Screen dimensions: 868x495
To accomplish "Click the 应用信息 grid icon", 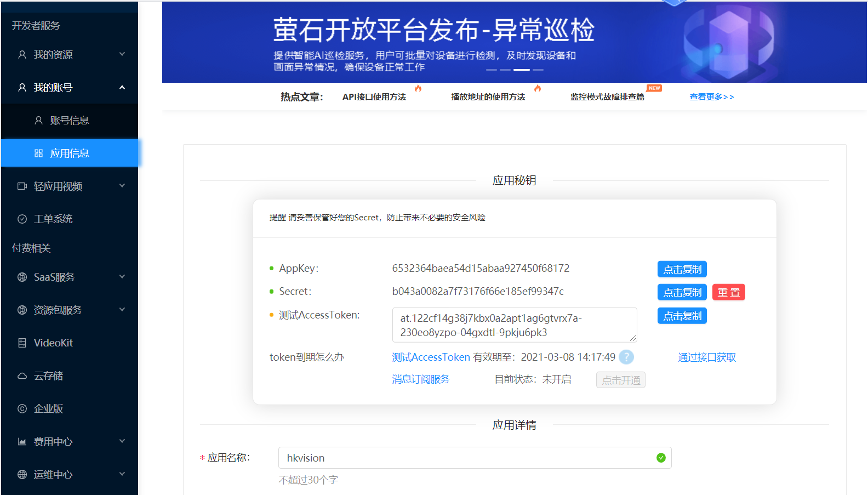I will 38,153.
